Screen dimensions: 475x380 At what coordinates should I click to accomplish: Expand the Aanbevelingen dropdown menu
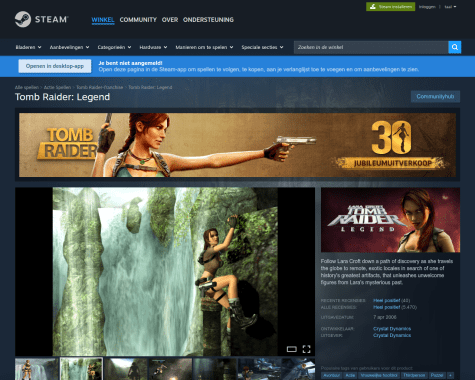[x=69, y=47]
